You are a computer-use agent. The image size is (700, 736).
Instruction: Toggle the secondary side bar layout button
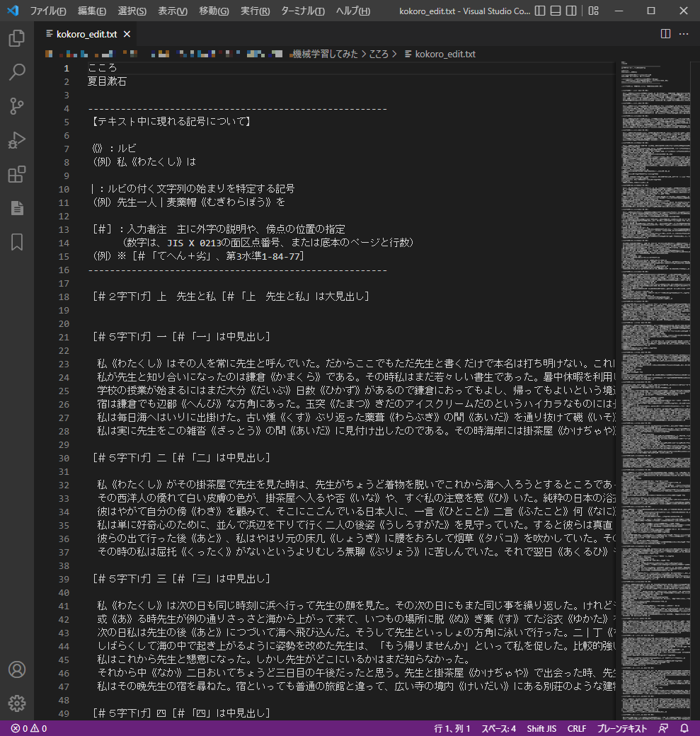pos(572,11)
